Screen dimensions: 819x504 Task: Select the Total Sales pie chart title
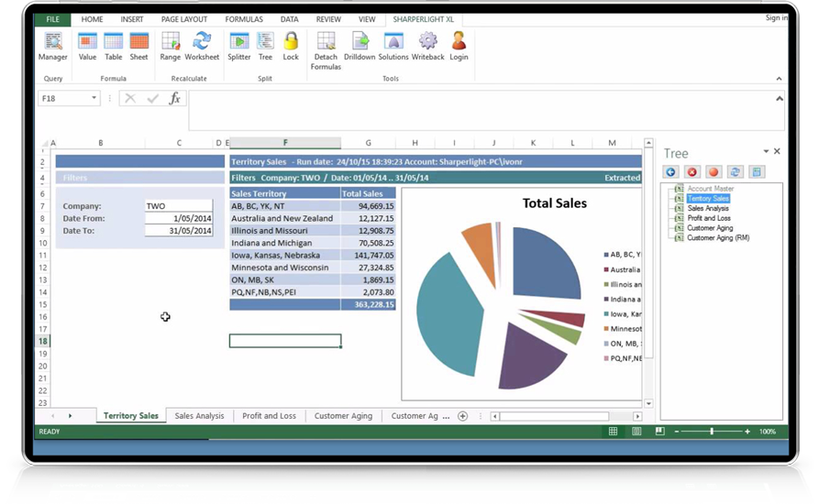(555, 203)
